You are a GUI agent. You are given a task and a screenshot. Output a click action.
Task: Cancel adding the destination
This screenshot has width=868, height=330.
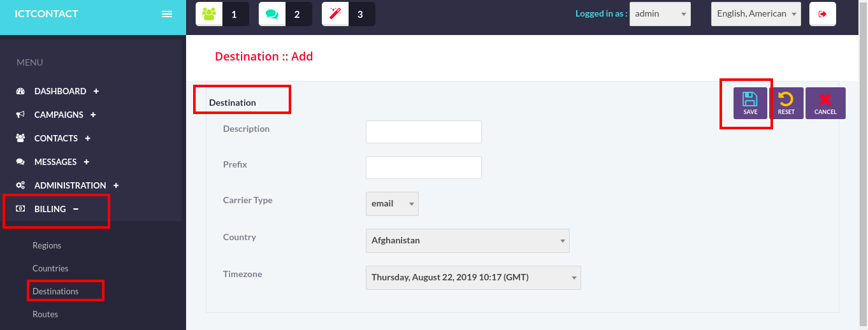(825, 103)
